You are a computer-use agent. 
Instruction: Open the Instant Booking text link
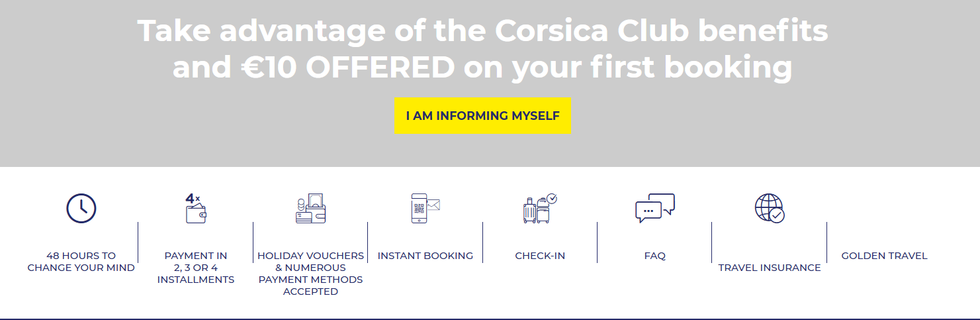click(425, 256)
